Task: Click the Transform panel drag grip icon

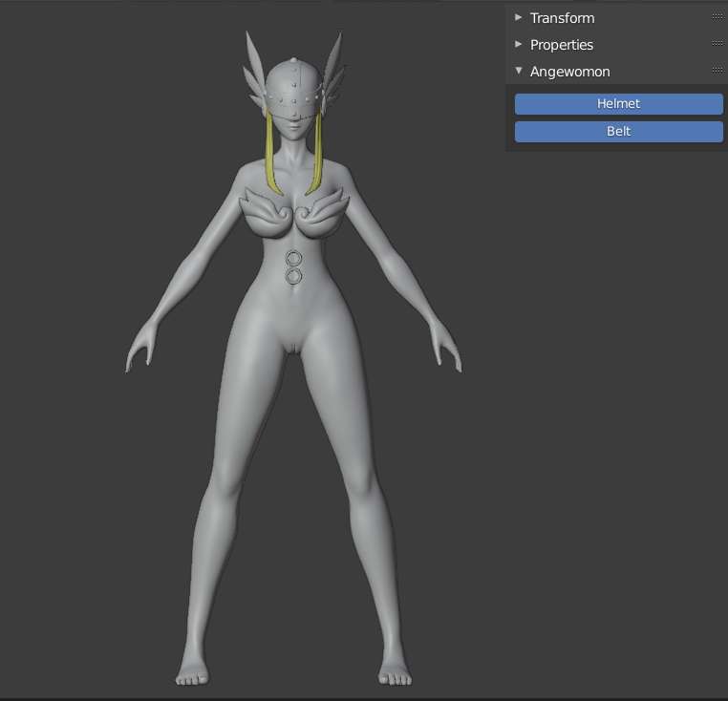Action: point(717,17)
